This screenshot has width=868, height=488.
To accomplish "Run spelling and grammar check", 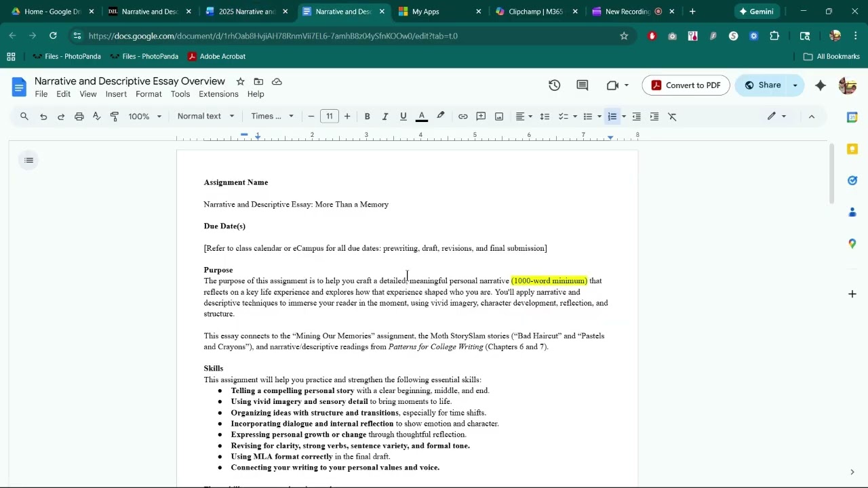I will tap(97, 117).
